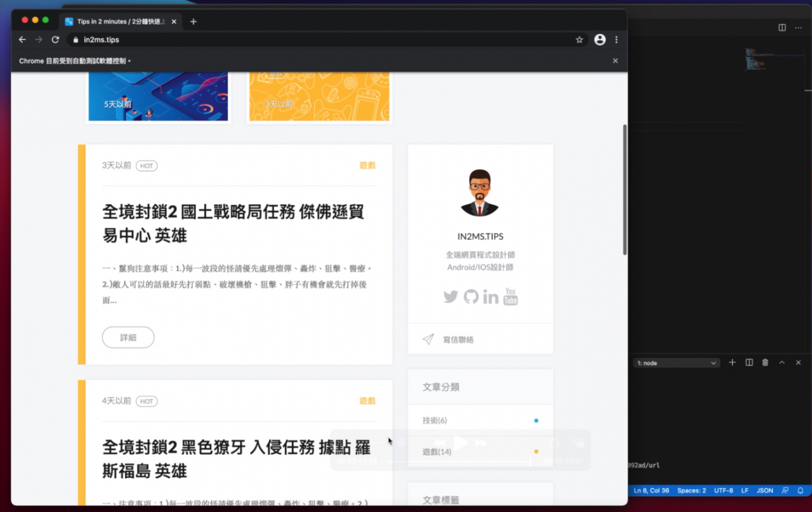Screen dimensions: 812x512
Task: Click the web page vertical scrollbar
Action: pos(624,190)
